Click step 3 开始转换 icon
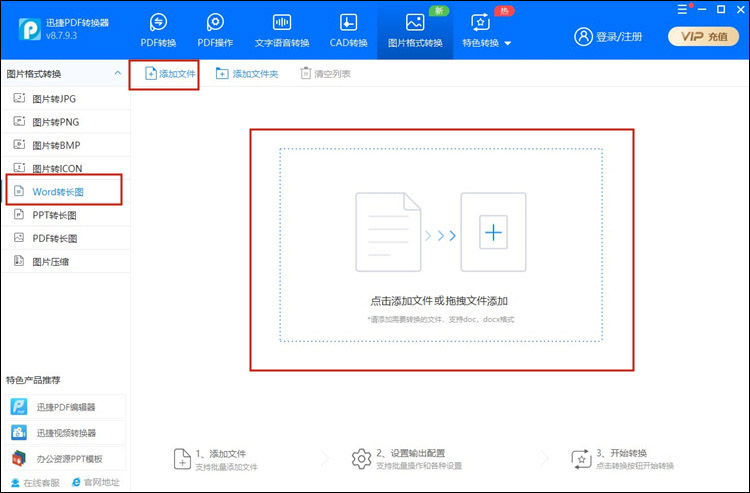The width and height of the screenshot is (750, 493). tap(581, 459)
